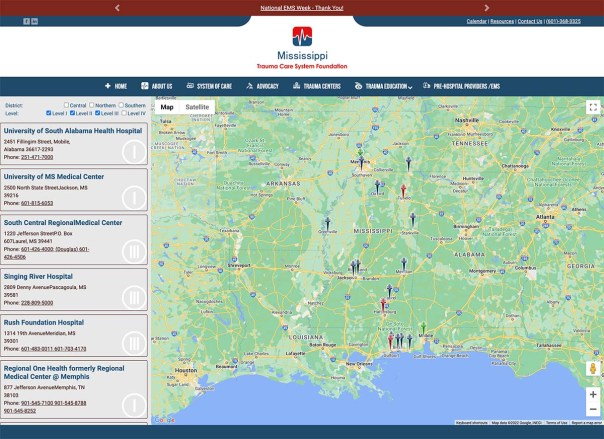Image resolution: width=604 pixels, height=439 pixels.
Task: Open the Advocacy menu item
Action: point(262,86)
